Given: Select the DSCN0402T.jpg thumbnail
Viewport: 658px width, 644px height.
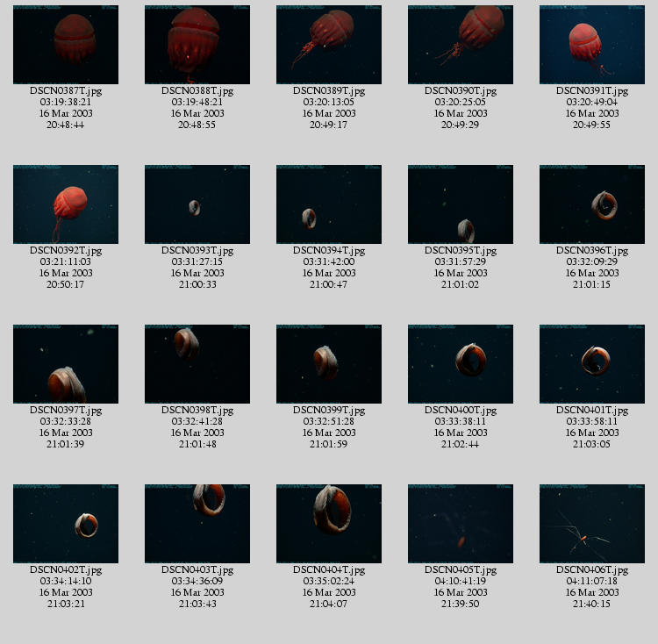Looking at the screenshot, I should [66, 524].
